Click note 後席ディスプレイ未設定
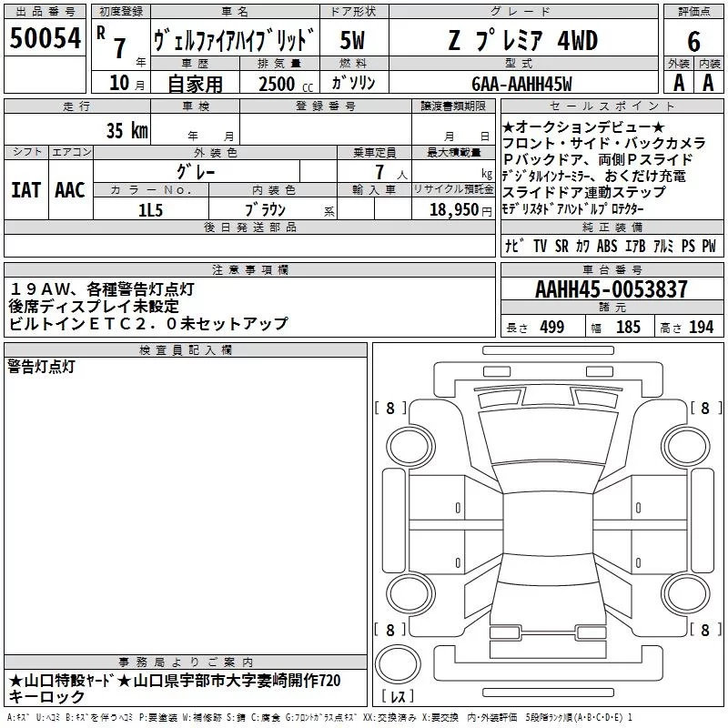This screenshot has height=728, width=728. click(x=94, y=306)
